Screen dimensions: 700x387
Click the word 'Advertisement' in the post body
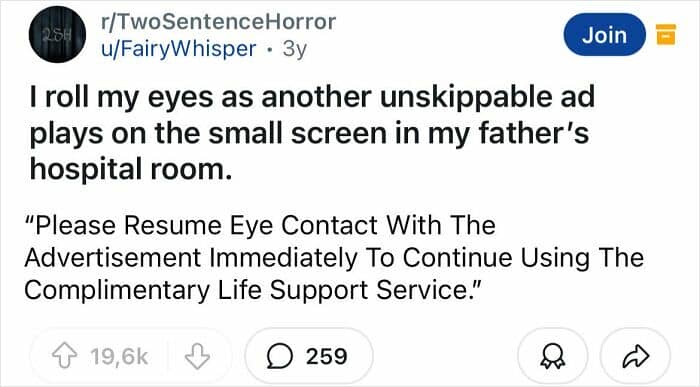pos(113,258)
